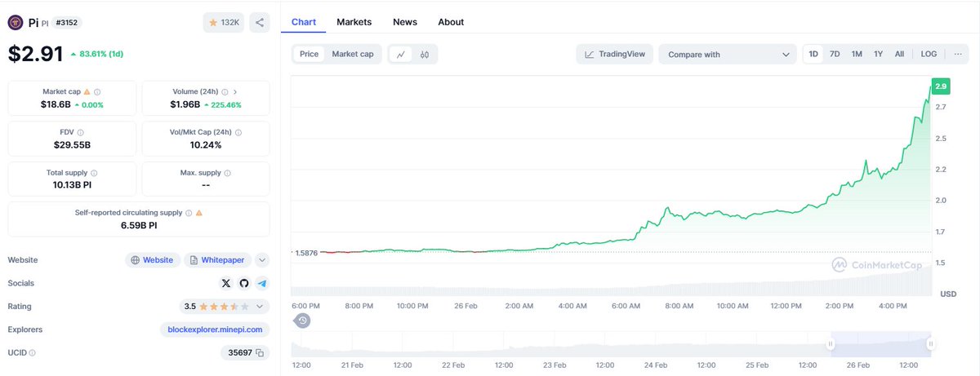Click the $1.96B volume value
Image resolution: width=980 pixels, height=376 pixels.
(x=185, y=104)
